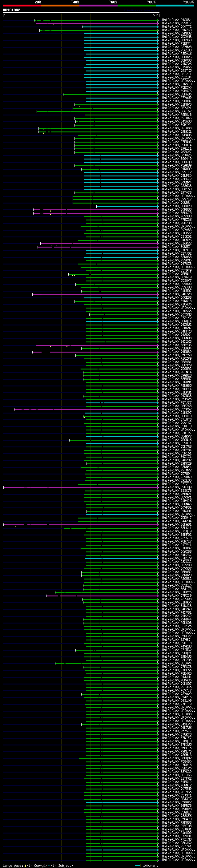Select the label UniRef100_Q66T67
The width and height of the screenshot is (197, 868).
(176, 111)
